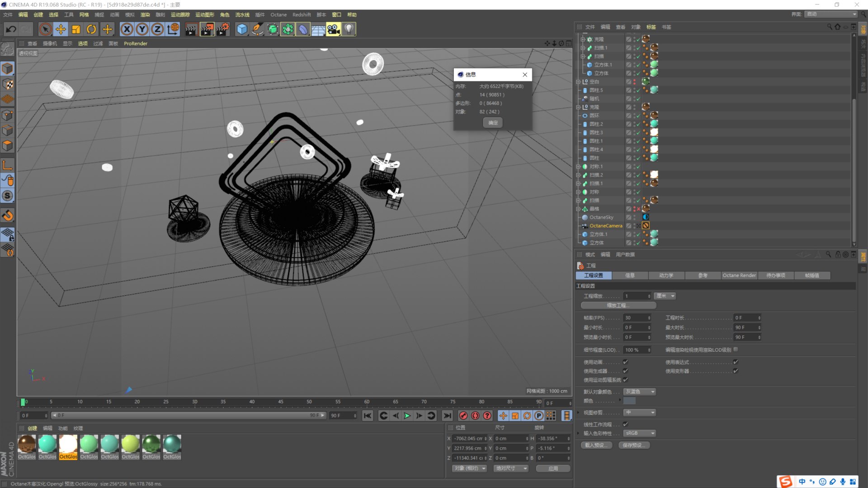868x488 pixels.
Task: Click the 载入预设 button
Action: pos(596,446)
